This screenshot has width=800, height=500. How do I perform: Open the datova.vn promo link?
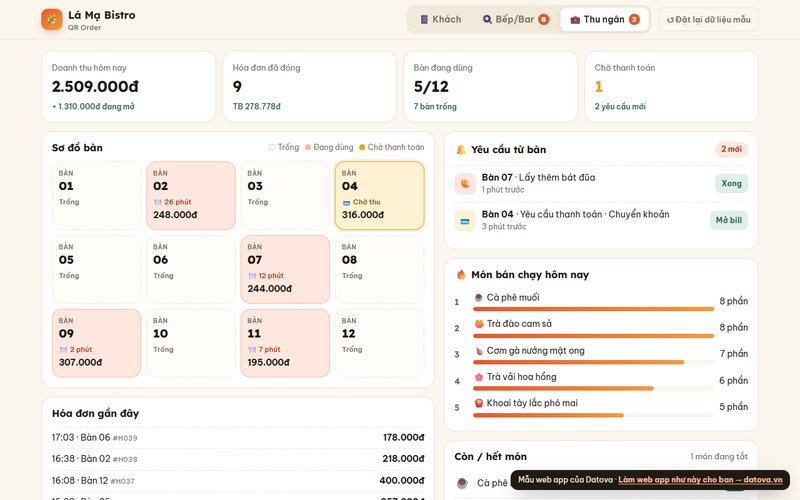pos(700,480)
